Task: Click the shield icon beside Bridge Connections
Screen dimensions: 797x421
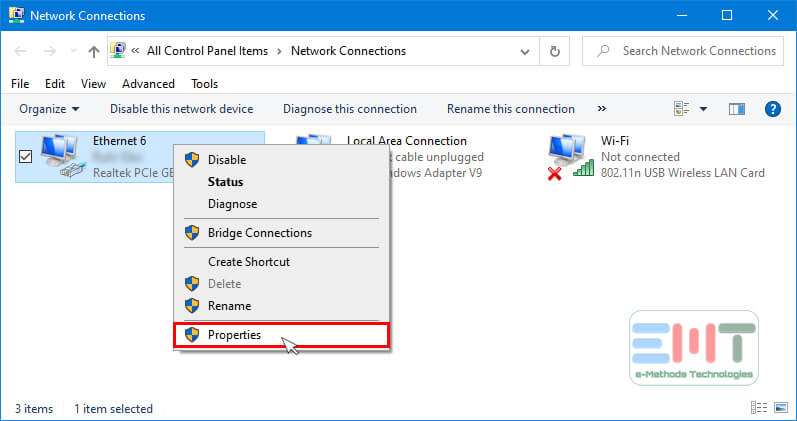Action: (192, 233)
